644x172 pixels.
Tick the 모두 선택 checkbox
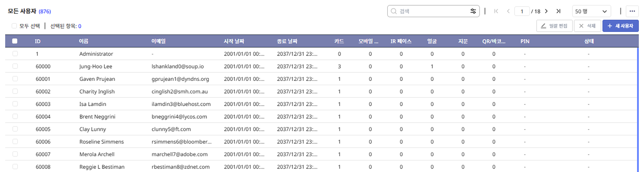(15, 26)
